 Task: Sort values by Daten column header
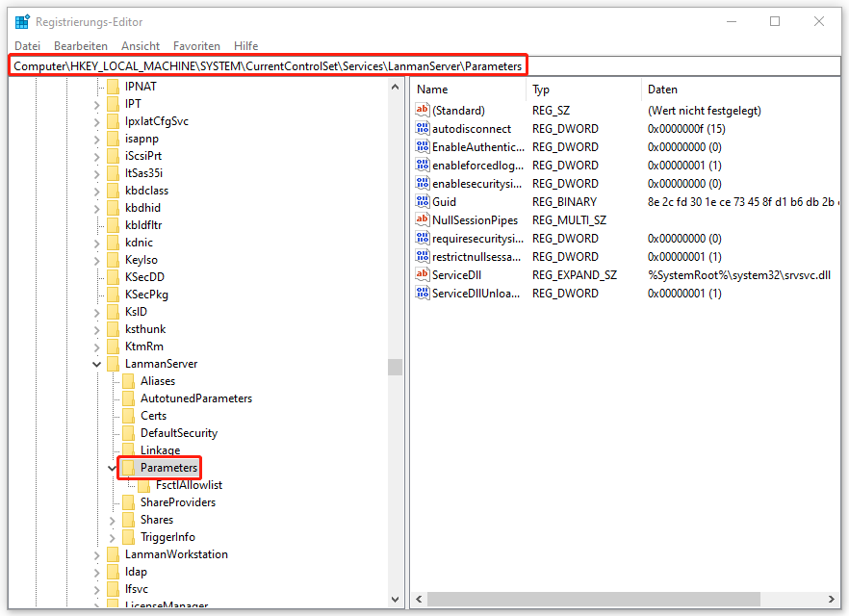(741, 90)
